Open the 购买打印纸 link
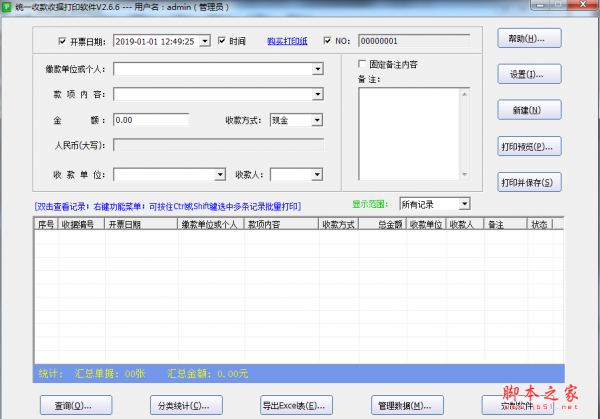Screen dimensions: 600x419 pyautogui.click(x=287, y=42)
